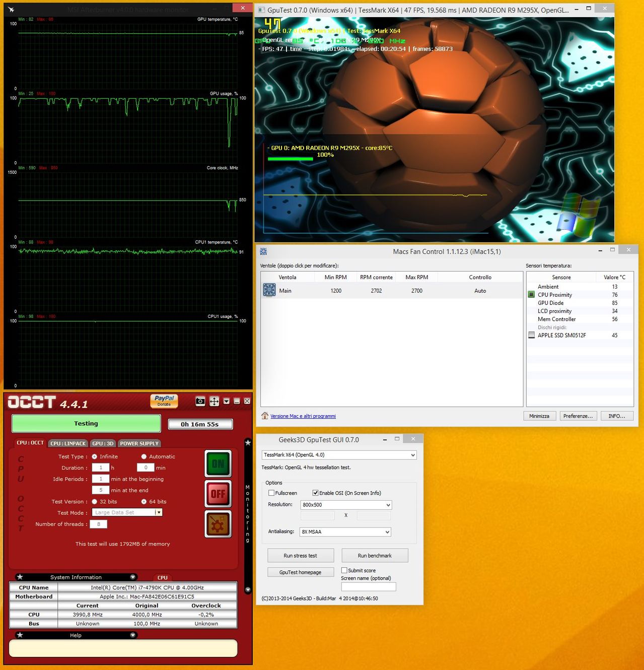
Task: Open the 8X MSAA Antialiasing dropdown
Action: click(x=346, y=531)
